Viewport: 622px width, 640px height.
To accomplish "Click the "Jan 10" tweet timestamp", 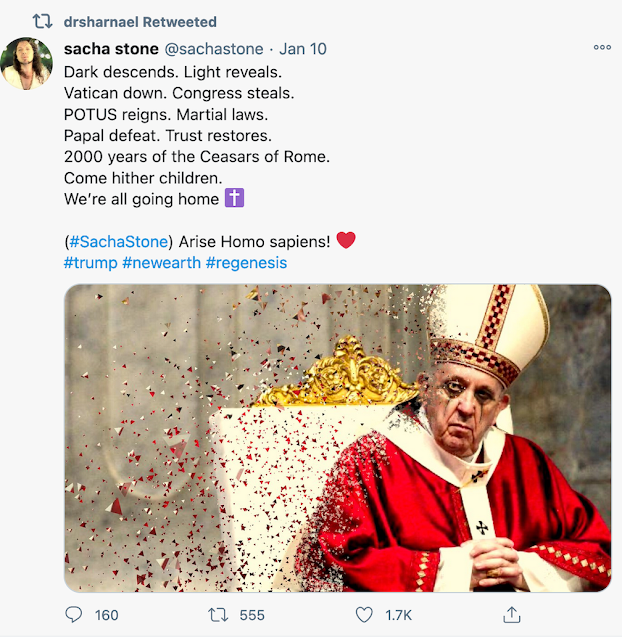I will (x=303, y=48).
